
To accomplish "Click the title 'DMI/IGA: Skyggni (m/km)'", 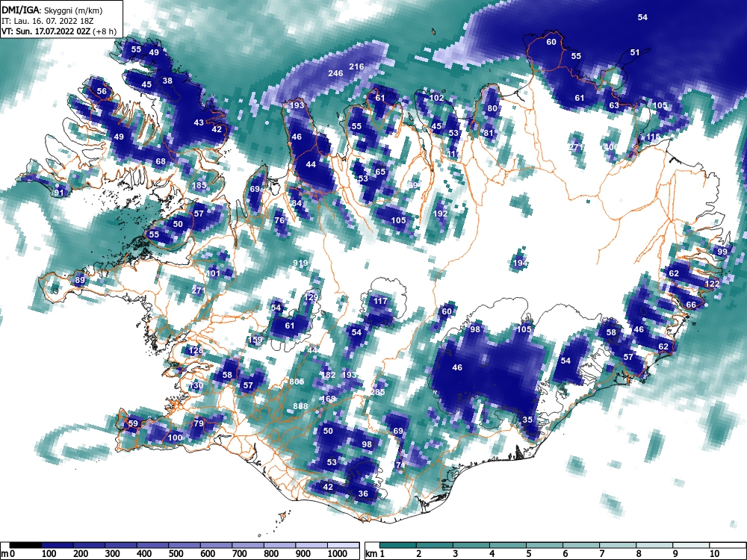I will tap(52, 10).
